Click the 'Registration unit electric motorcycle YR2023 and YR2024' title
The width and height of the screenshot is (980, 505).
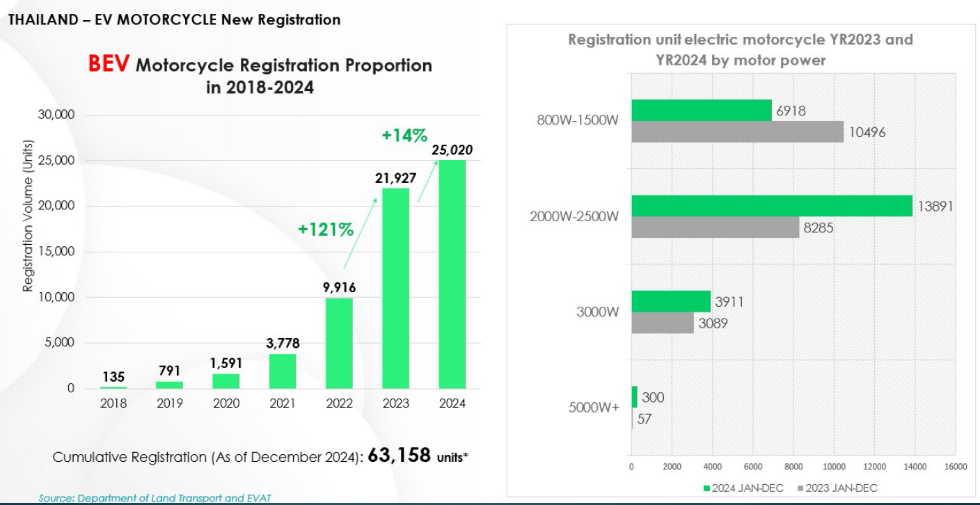(x=741, y=49)
